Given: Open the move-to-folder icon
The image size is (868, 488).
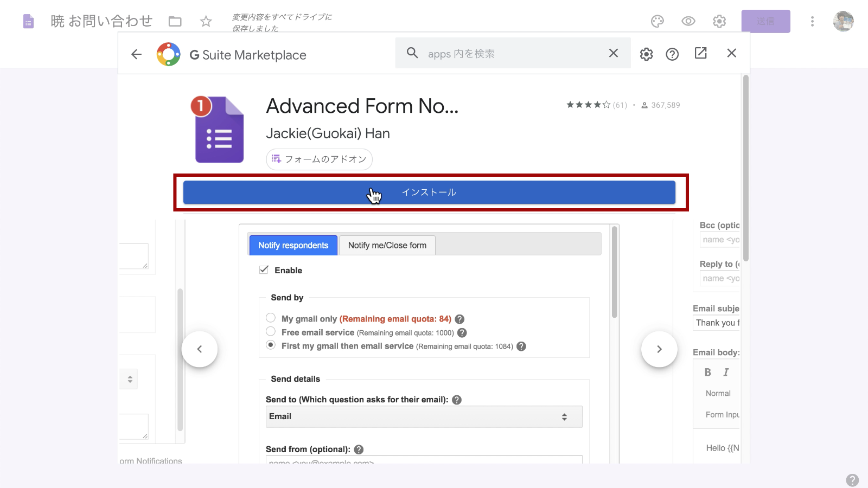Looking at the screenshot, I should tap(175, 22).
